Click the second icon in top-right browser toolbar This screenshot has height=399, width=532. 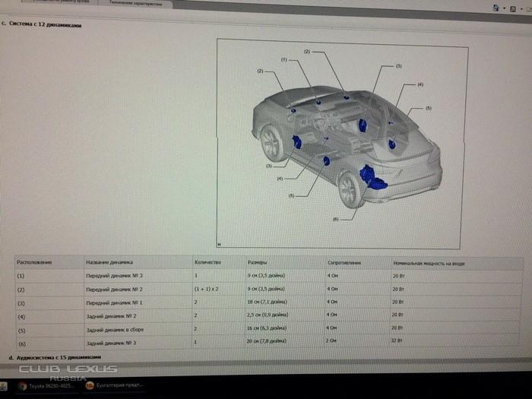pyautogui.click(x=513, y=7)
